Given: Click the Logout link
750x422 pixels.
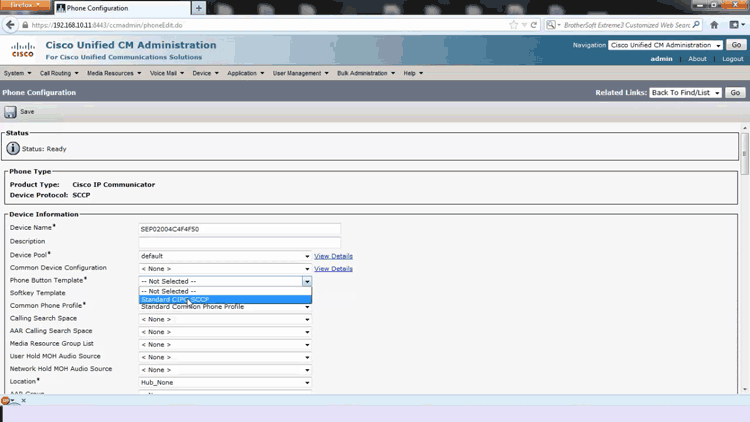Looking at the screenshot, I should pyautogui.click(x=733, y=59).
